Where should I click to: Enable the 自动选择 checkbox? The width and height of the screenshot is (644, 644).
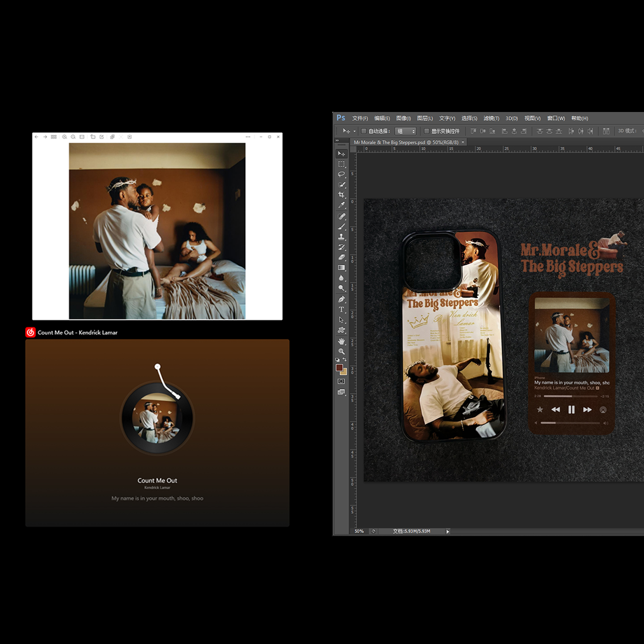point(364,131)
